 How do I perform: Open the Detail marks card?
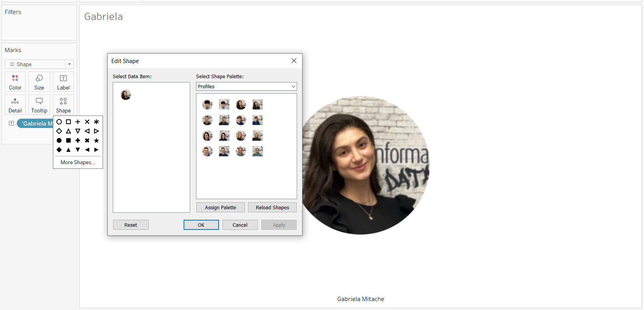pos(15,105)
